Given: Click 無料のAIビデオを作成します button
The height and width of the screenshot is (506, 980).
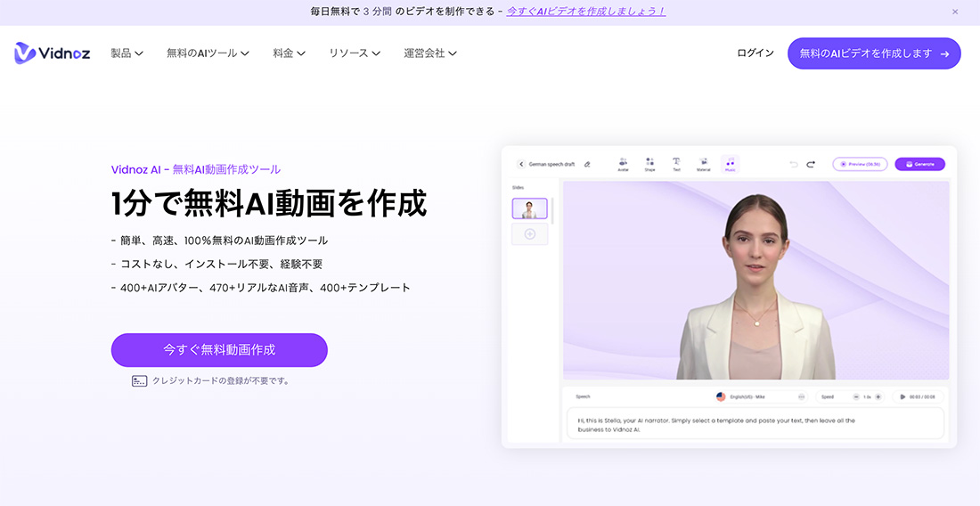Looking at the screenshot, I should (x=874, y=53).
